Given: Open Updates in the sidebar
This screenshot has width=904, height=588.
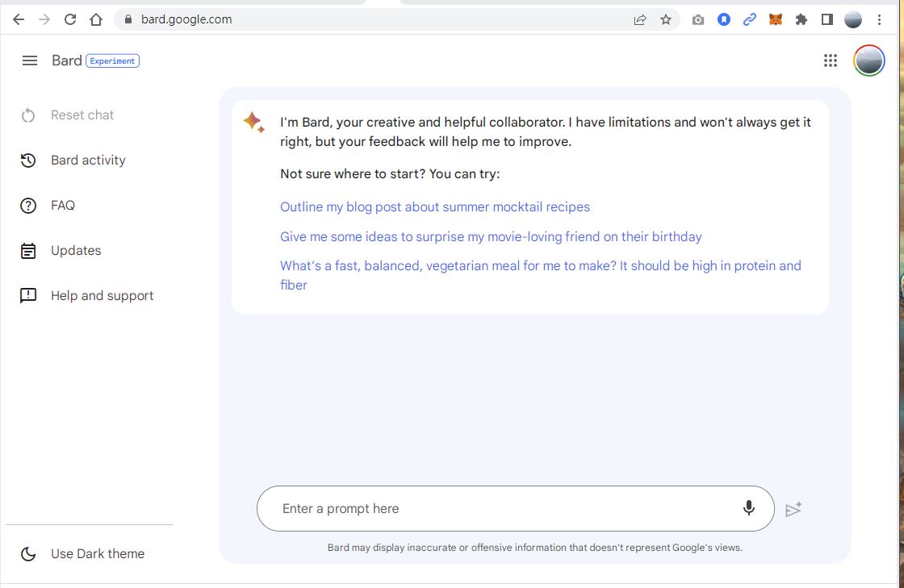Looking at the screenshot, I should point(76,251).
